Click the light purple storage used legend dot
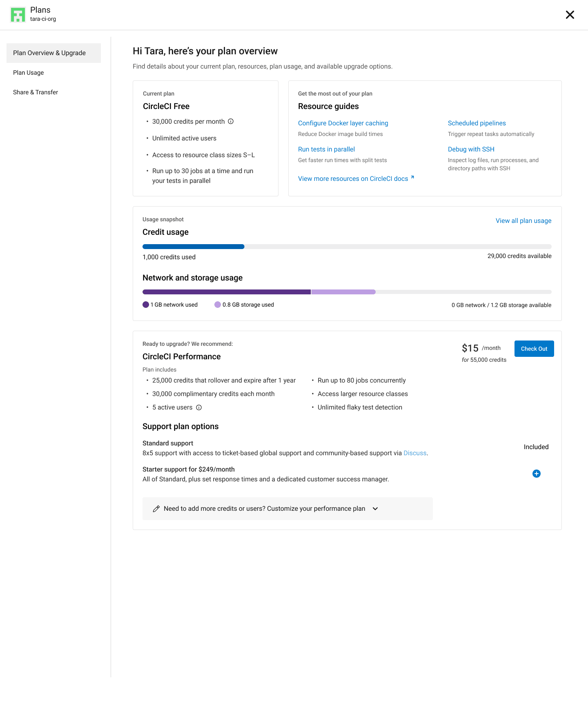This screenshot has height=710, width=588. pyautogui.click(x=218, y=305)
